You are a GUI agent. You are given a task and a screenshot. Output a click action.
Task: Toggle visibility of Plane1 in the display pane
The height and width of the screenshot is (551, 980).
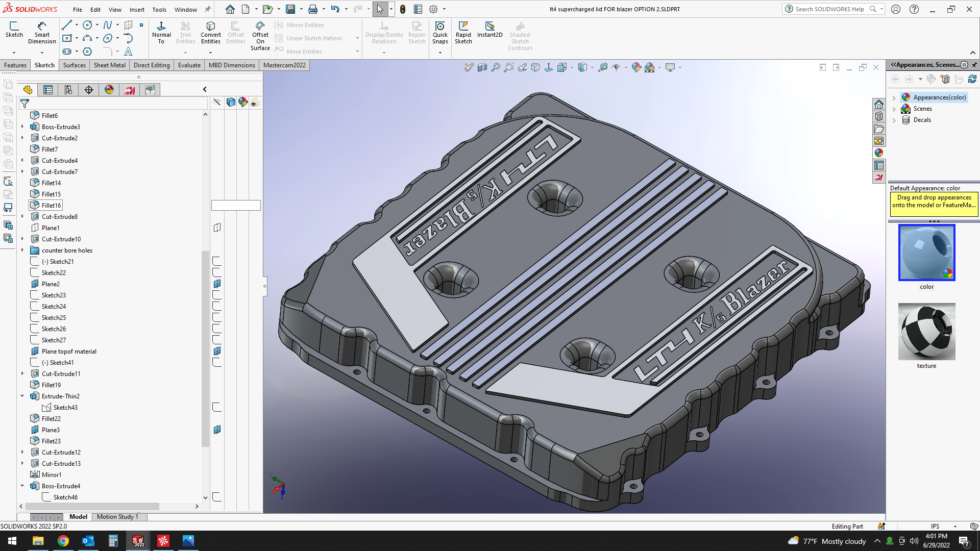[x=217, y=228]
